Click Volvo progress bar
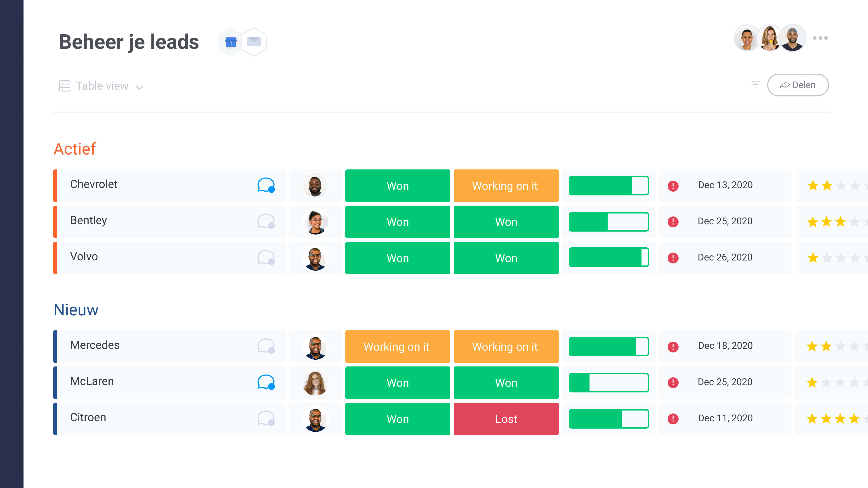 609,258
